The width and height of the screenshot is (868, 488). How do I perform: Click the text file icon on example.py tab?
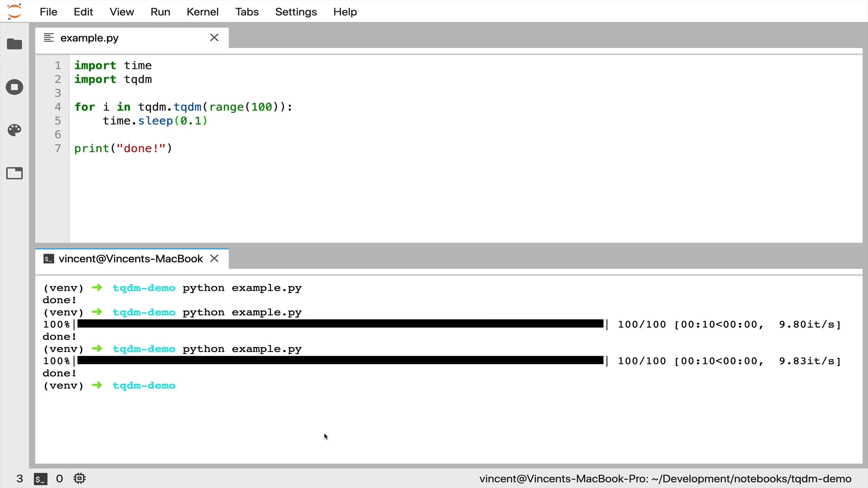click(49, 38)
